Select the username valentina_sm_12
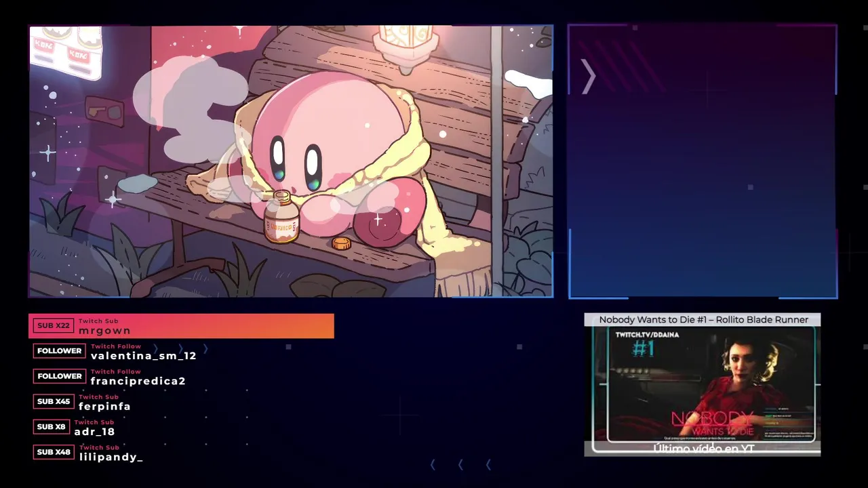Image resolution: width=868 pixels, height=488 pixels. 144,356
